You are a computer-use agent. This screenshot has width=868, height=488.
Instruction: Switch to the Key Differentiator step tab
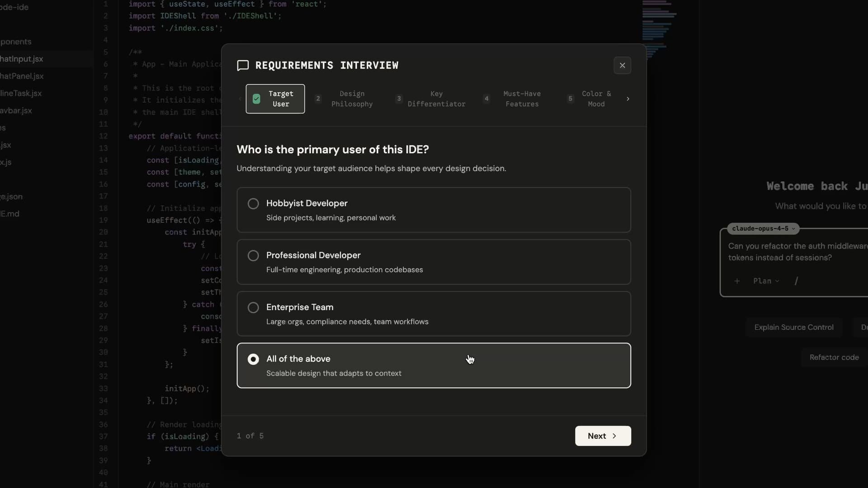[x=436, y=99]
